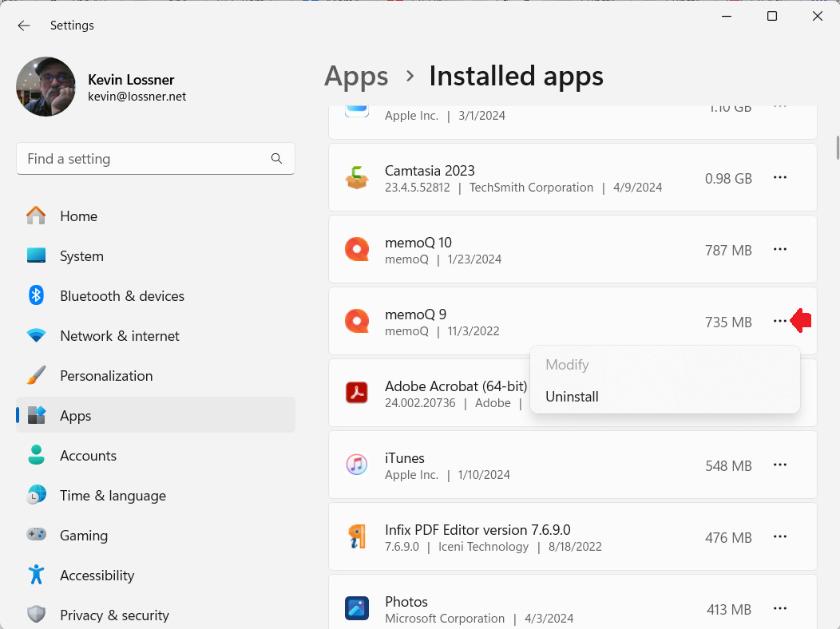Open Bluetooth & devices settings
Viewport: 840px width, 629px height.
point(156,296)
